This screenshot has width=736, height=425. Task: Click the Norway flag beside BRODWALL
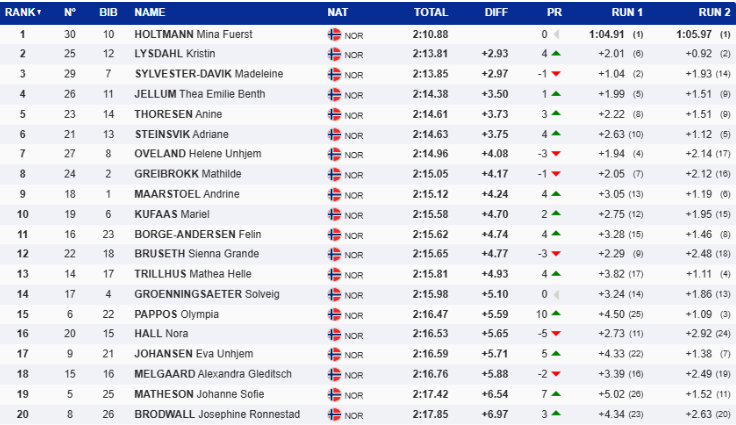334,414
